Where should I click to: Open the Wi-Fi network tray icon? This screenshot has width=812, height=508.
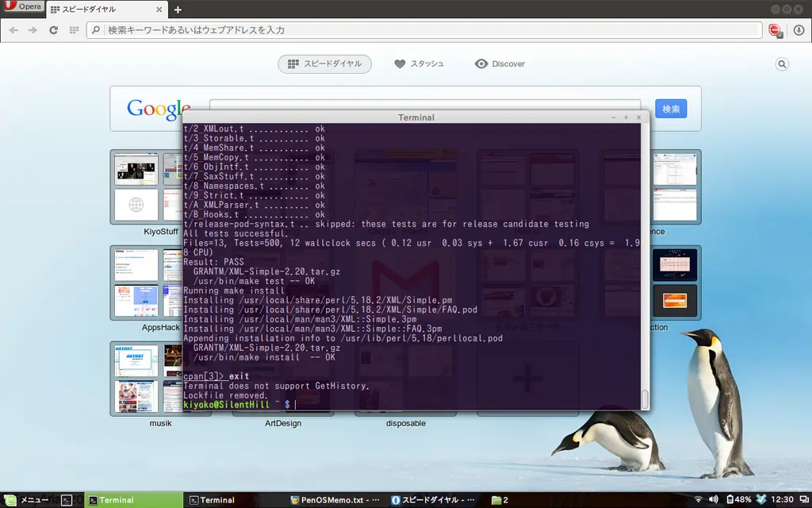pos(698,499)
